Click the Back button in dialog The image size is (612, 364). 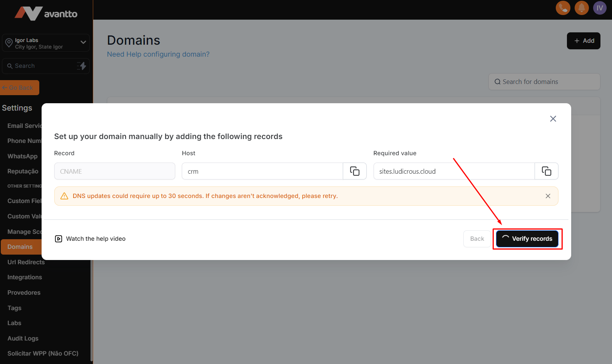[x=477, y=239]
